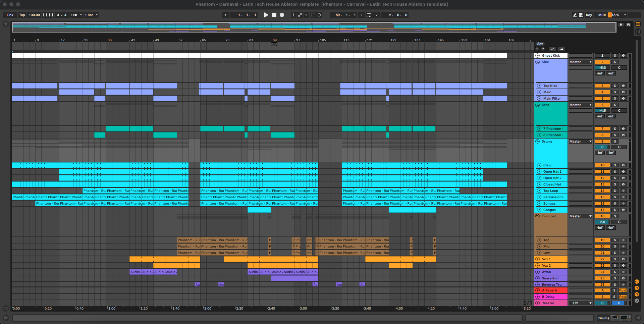Viewport: 644px width, 324px height.
Task: Toggle the Draw Mode pencil icon
Action: coord(575,15)
